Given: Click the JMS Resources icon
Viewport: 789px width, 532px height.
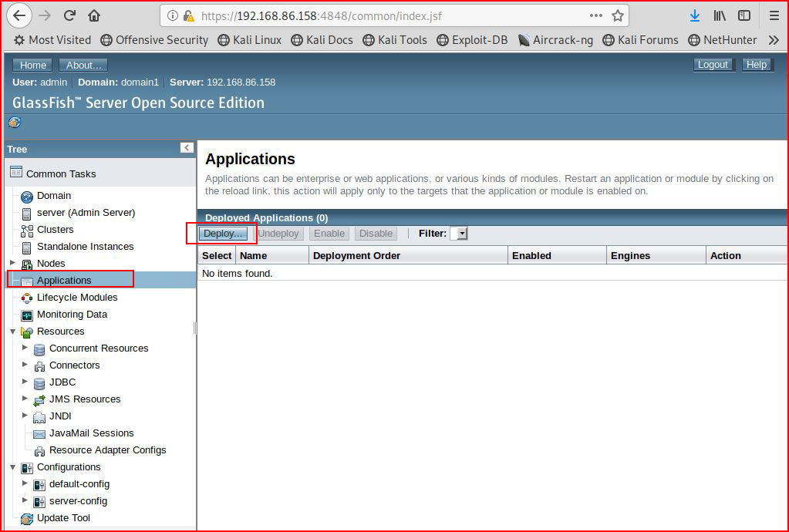Looking at the screenshot, I should pos(39,400).
